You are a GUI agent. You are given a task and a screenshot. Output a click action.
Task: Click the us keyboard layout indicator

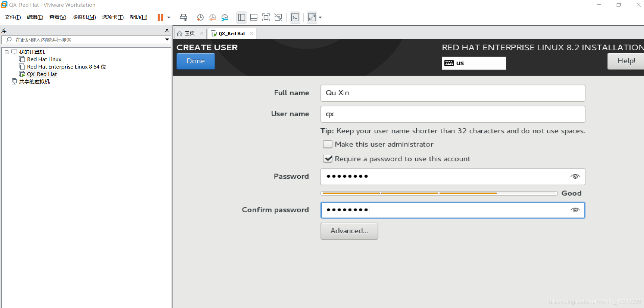474,63
